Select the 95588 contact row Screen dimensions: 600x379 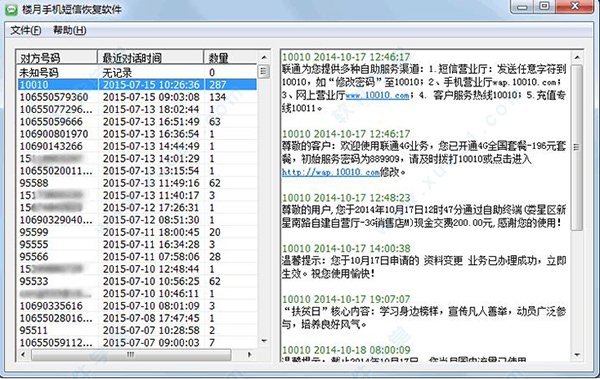[x=137, y=183]
